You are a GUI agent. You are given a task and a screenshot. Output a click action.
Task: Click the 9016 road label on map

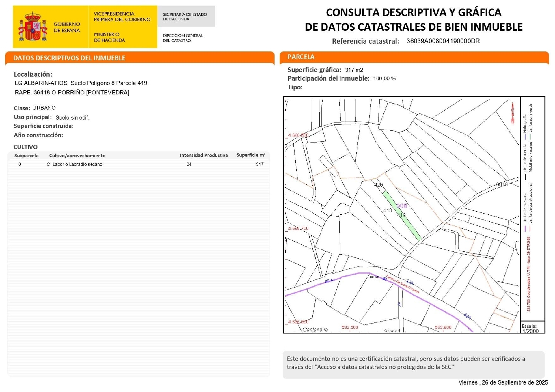[502, 184]
